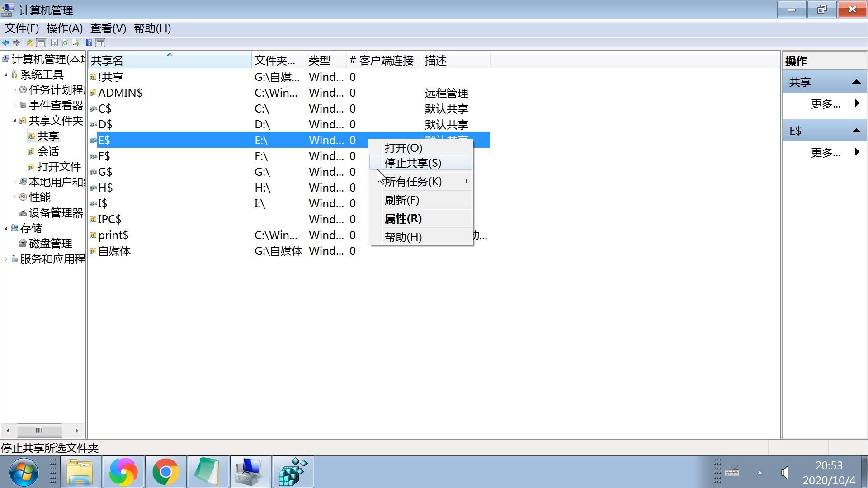Click the Help icon on the toolbar
Viewport: 868px width, 488px height.
click(x=89, y=42)
